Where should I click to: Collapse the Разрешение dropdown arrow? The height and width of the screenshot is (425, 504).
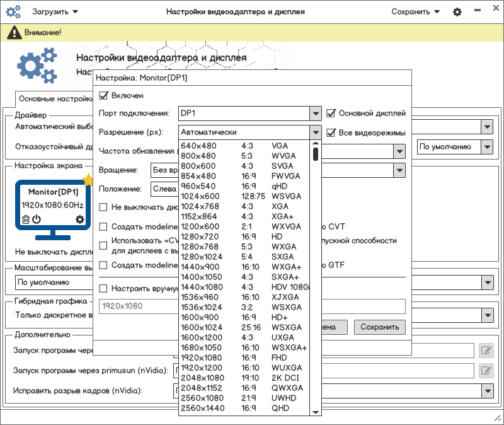pyautogui.click(x=316, y=132)
